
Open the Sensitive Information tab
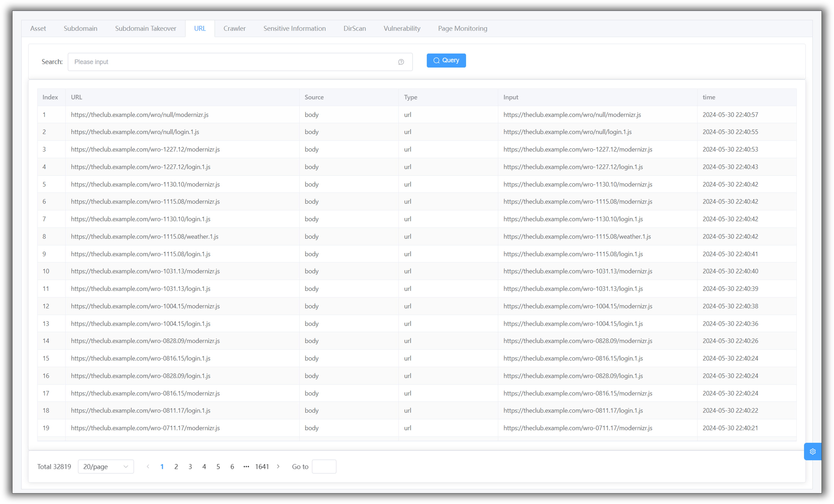294,28
